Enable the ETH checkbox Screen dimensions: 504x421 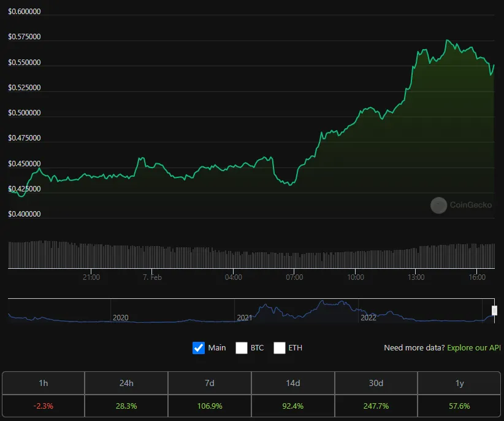(x=280, y=348)
